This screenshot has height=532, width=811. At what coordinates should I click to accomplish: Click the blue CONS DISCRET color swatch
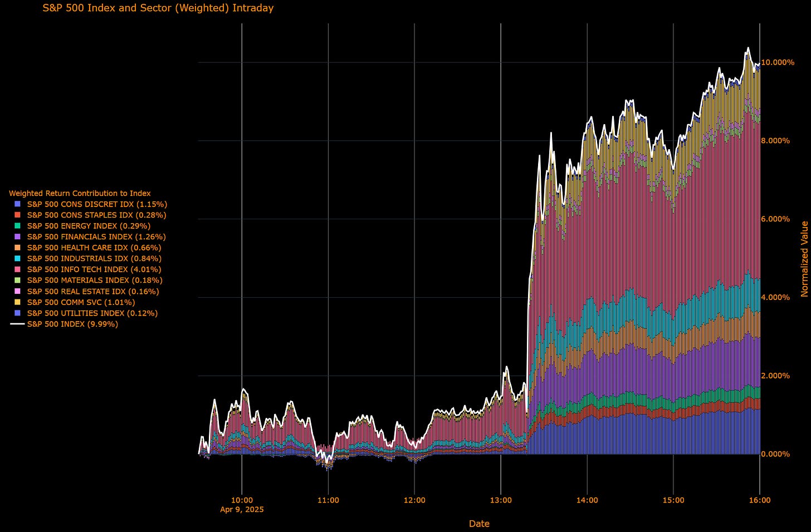click(x=18, y=204)
